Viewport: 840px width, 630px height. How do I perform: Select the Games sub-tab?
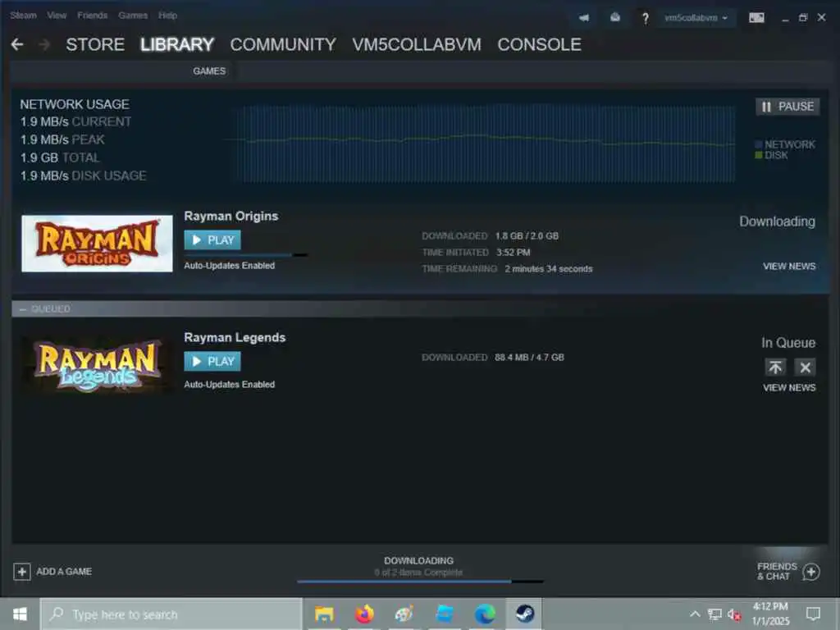(209, 71)
